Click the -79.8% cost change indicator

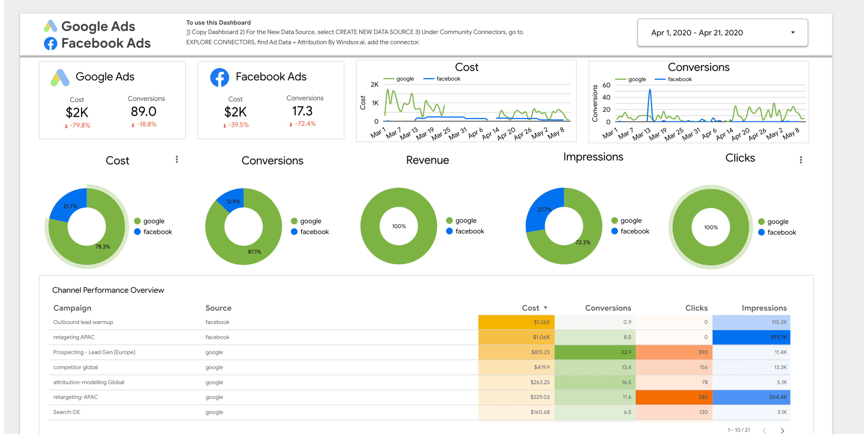(77, 125)
